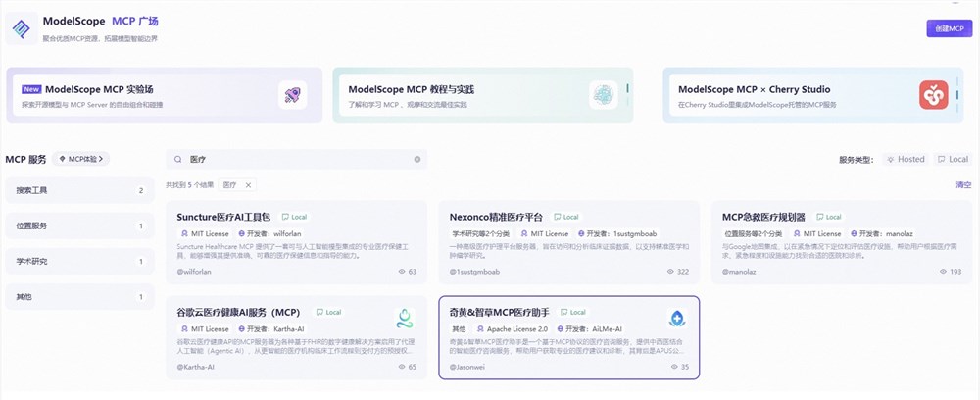
Task: Click the 清空 link
Action: pos(963,185)
